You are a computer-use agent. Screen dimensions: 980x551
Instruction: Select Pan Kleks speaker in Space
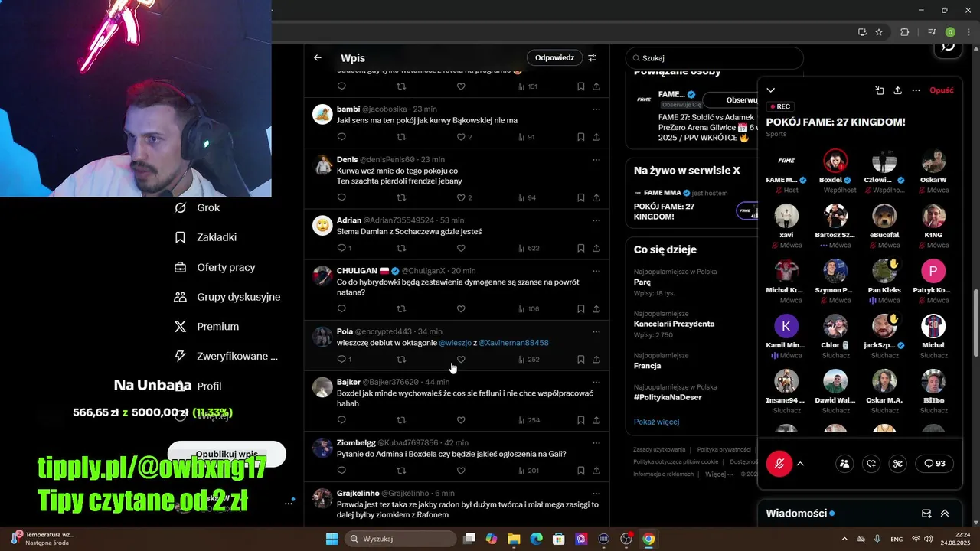point(884,271)
